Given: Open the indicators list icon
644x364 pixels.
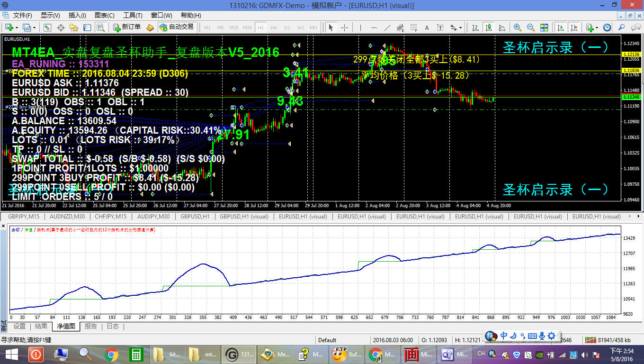Looking at the screenshot, I should click(x=590, y=27).
